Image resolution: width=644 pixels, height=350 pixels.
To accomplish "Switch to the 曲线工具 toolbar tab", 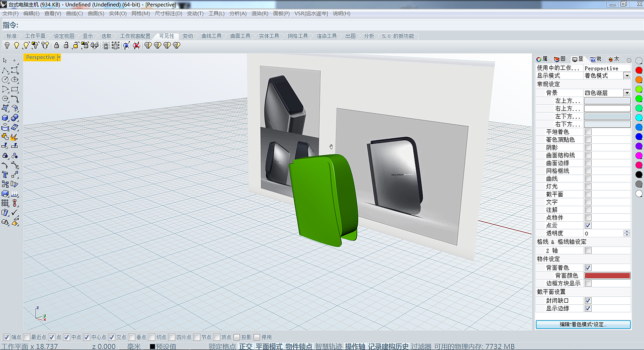I will [211, 36].
